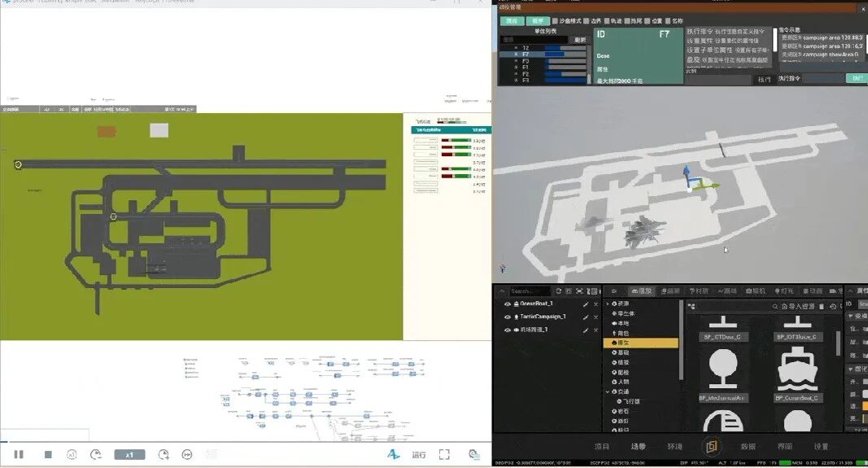Speed up the simulation clock
The image size is (868, 468).
click(x=164, y=454)
